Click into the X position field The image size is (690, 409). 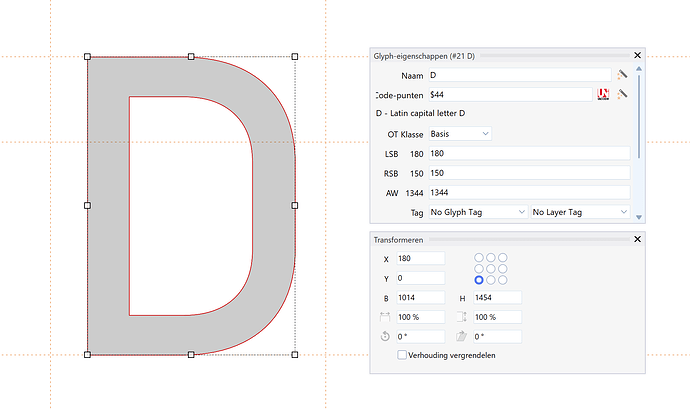coord(421,258)
